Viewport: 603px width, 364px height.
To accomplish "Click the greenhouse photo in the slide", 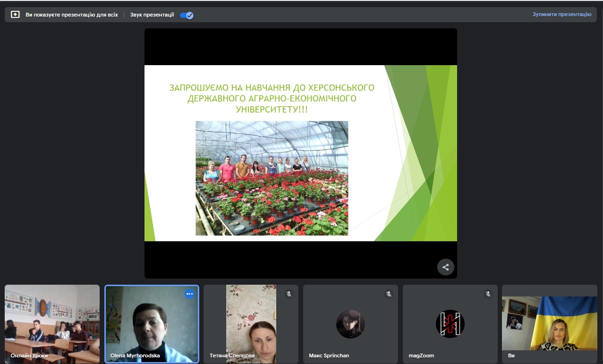I will (272, 178).
